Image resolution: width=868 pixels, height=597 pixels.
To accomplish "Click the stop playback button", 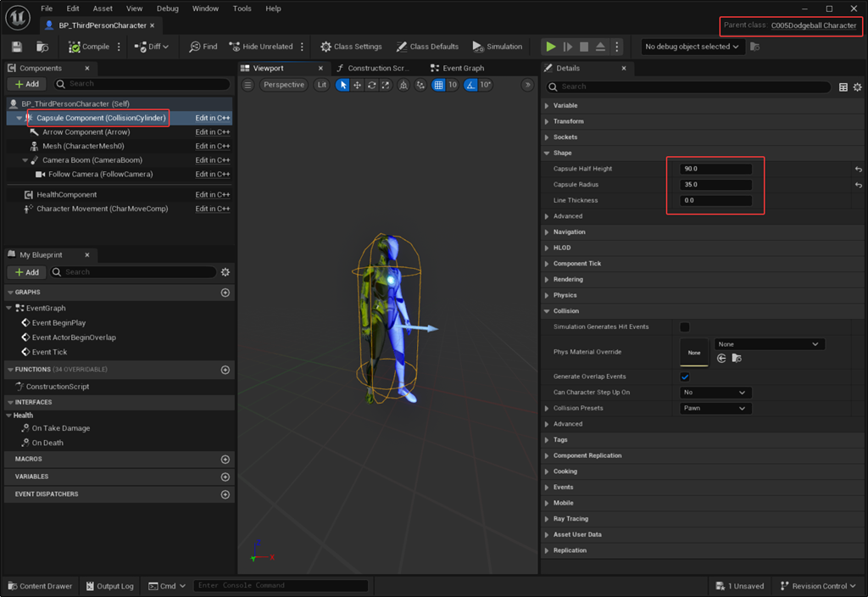I will pyautogui.click(x=583, y=47).
